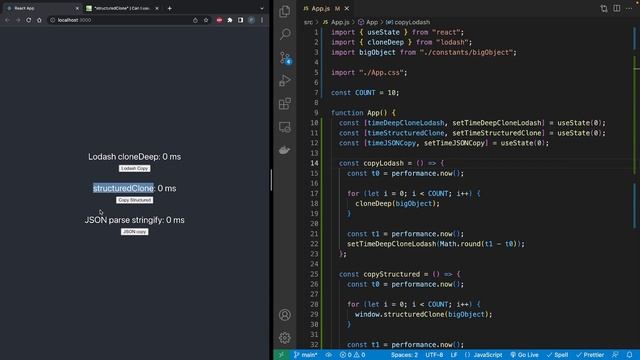Click the open changes icon in editor toolbar
The height and width of the screenshot is (360, 640).
click(604, 9)
